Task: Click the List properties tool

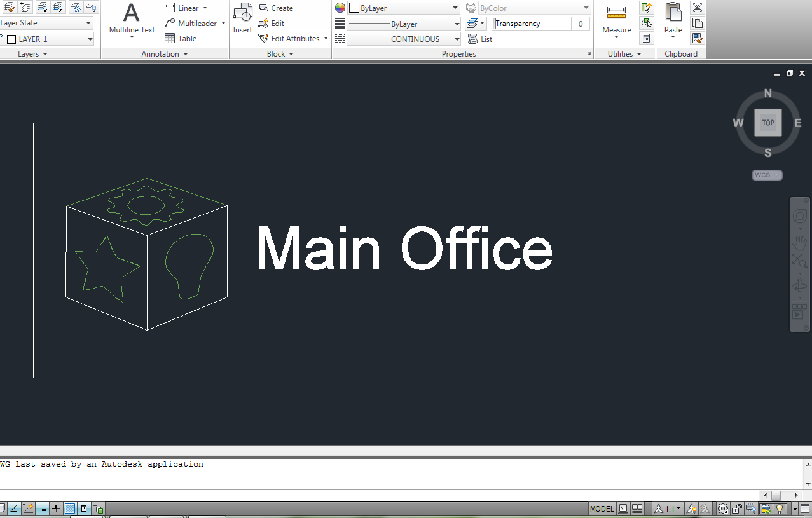Action: click(480, 39)
